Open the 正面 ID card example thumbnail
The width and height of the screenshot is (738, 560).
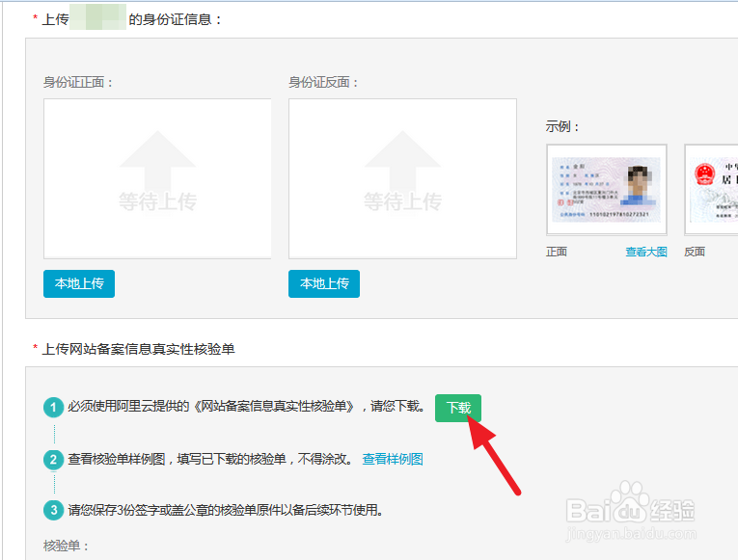click(606, 190)
